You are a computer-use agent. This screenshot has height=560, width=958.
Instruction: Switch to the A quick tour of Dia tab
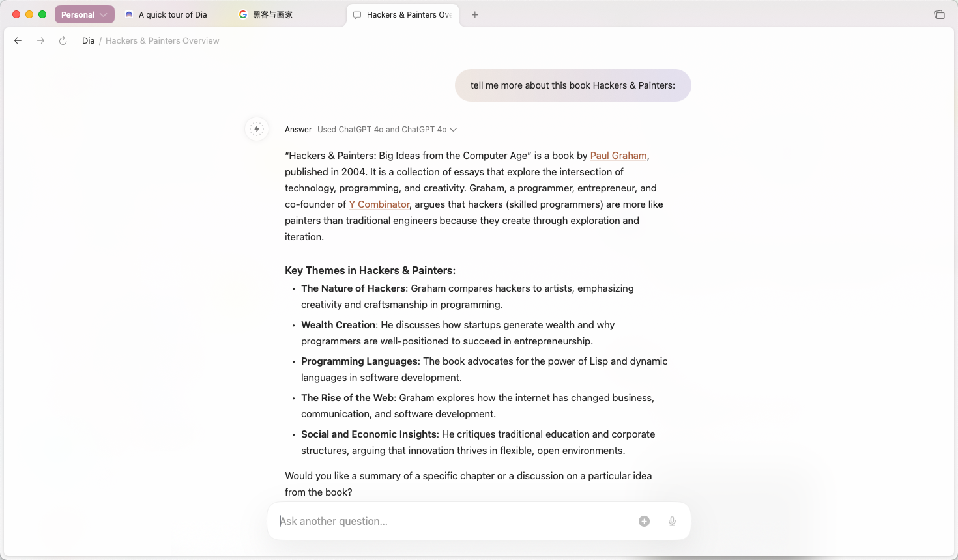tap(173, 15)
